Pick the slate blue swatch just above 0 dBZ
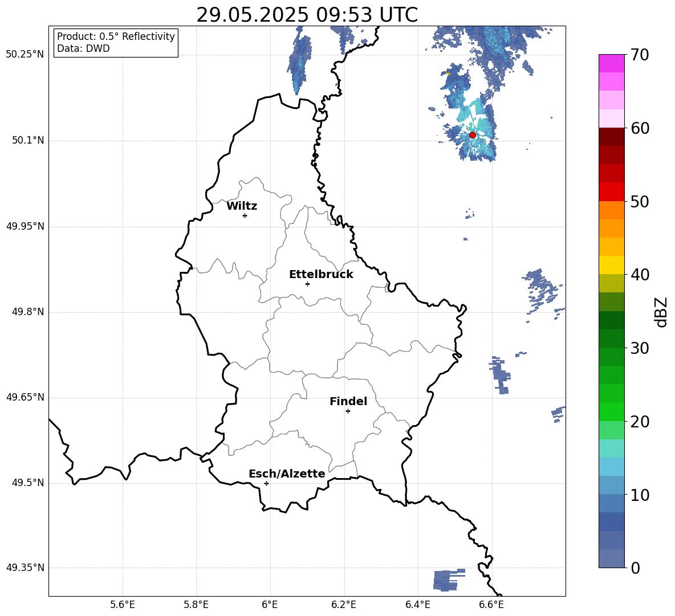 pyautogui.click(x=612, y=558)
